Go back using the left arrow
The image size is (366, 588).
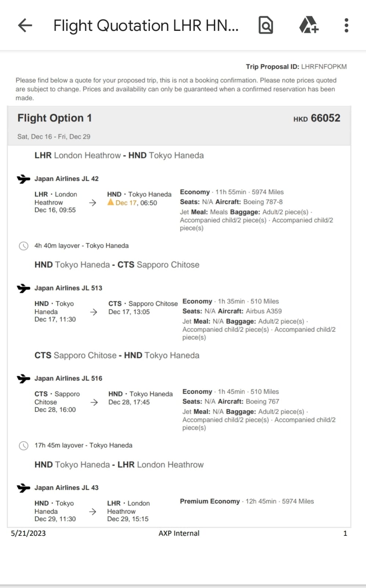[x=25, y=25]
